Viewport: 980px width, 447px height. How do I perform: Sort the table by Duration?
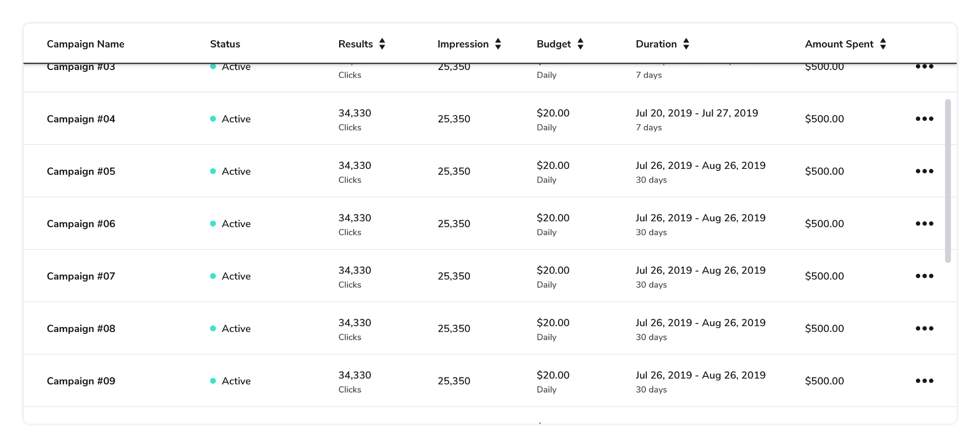pos(686,44)
